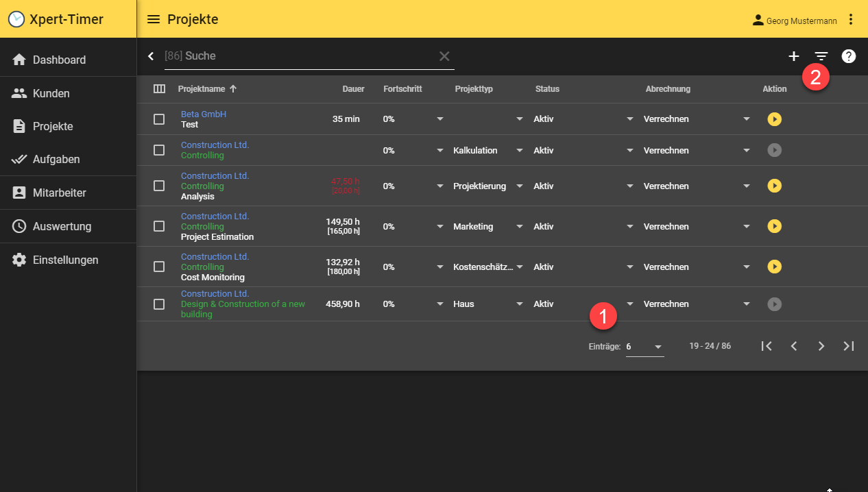Open the filter list icon
Viewport: 868px width, 492px height.
coord(821,56)
